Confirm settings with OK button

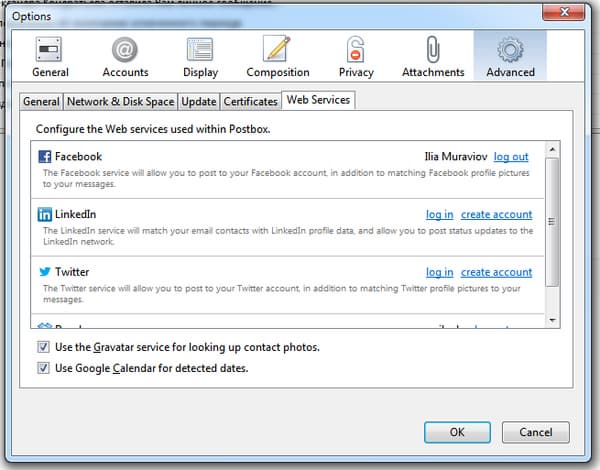coord(457,432)
